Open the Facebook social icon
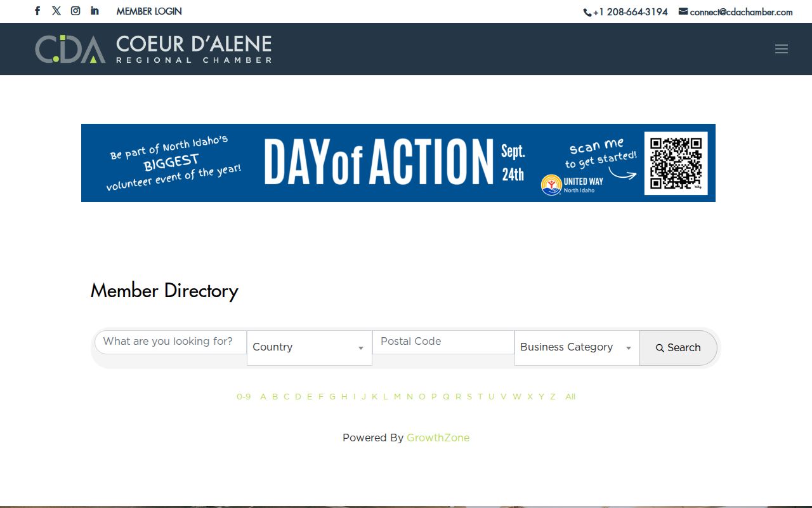 [37, 11]
